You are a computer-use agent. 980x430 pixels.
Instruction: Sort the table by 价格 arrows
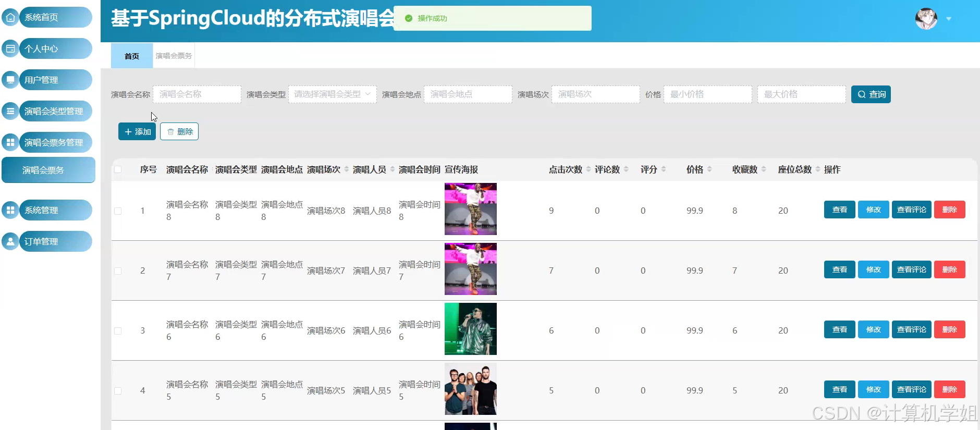tap(709, 169)
